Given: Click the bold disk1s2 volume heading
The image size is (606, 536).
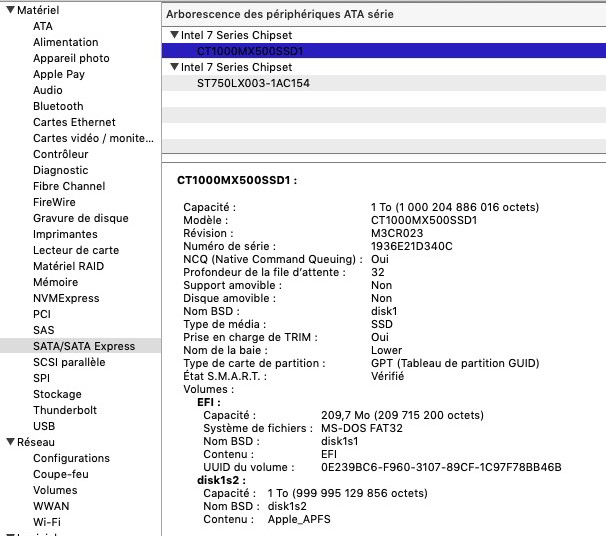Looking at the screenshot, I should (221, 480).
